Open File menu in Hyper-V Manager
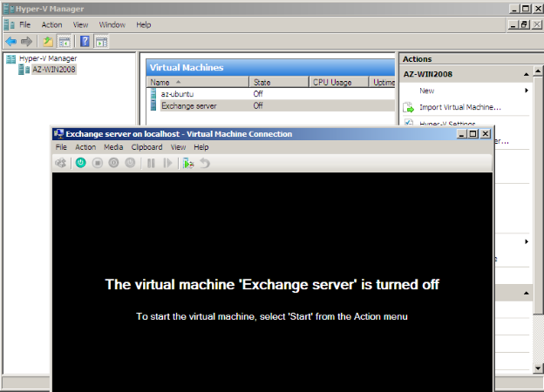This screenshot has height=392, width=544. (x=25, y=25)
